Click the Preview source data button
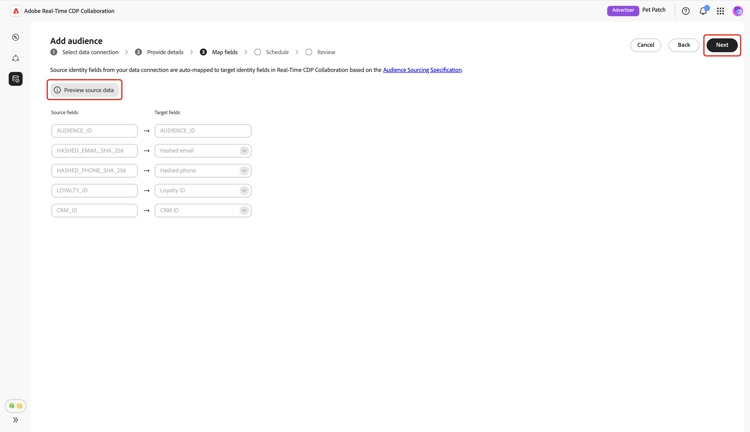 click(85, 90)
